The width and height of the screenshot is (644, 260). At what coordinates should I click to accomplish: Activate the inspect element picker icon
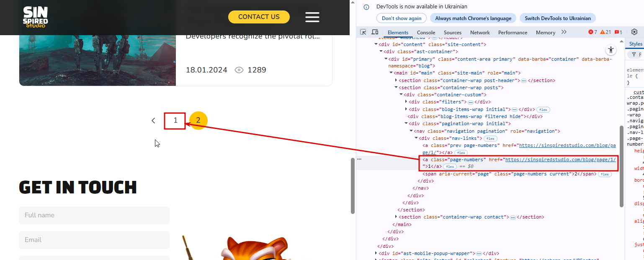tap(363, 32)
